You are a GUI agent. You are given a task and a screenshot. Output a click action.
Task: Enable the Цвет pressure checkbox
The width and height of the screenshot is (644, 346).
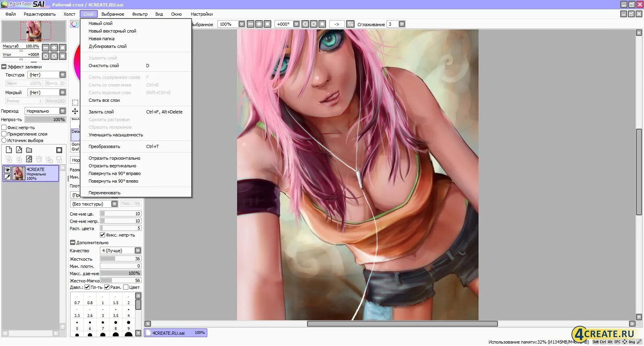[126, 287]
